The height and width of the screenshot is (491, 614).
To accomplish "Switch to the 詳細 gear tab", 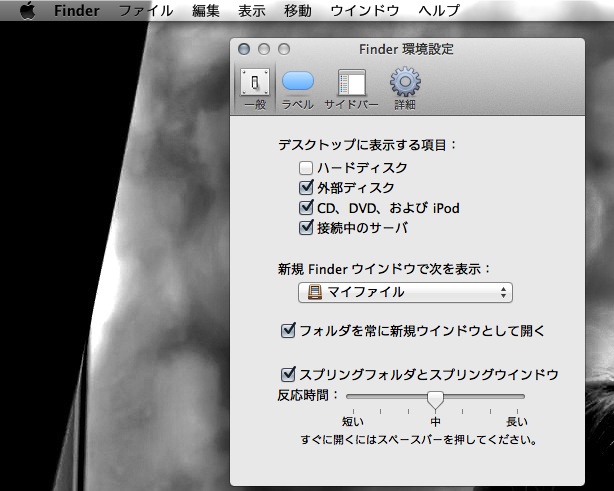I will [405, 88].
